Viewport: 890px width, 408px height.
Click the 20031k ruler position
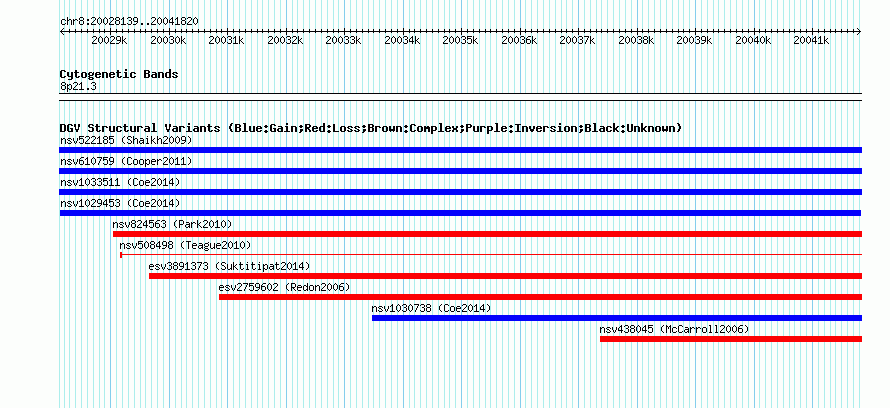[226, 41]
